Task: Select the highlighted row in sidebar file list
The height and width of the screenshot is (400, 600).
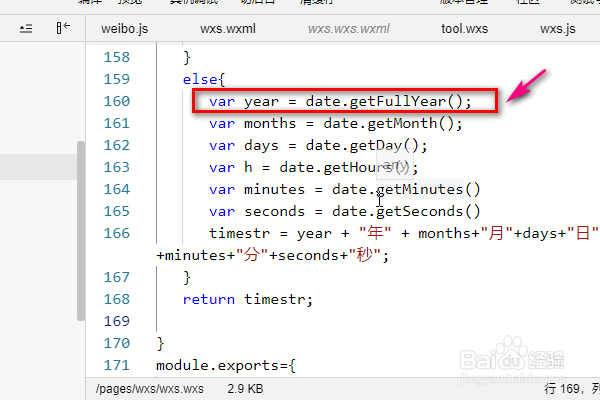Action: [38, 167]
